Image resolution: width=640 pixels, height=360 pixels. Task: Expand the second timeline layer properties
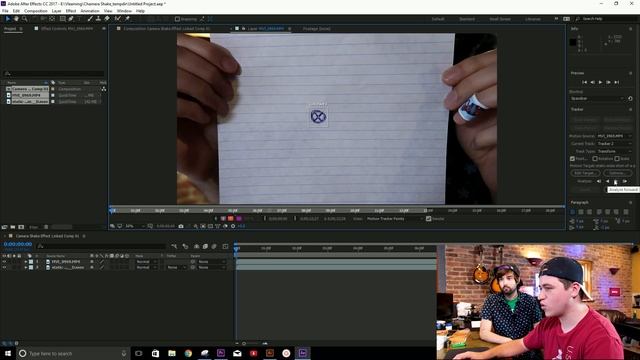[26, 267]
